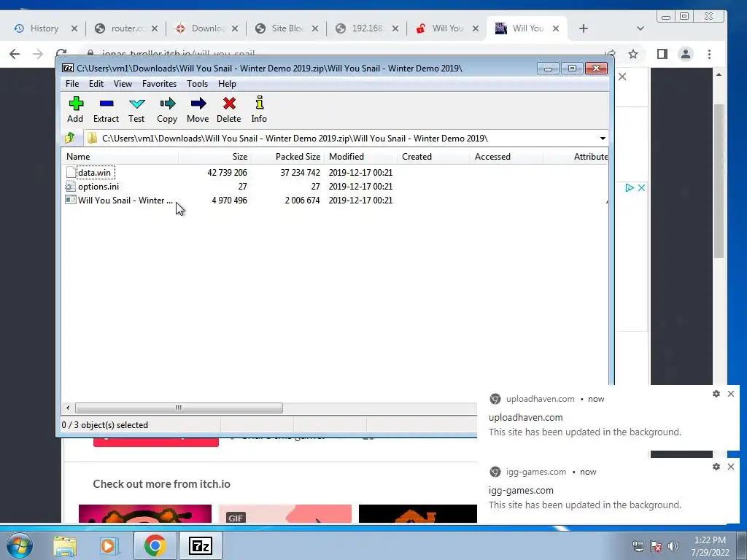747x560 pixels.
Task: Click the AdChoices triangle icon
Action: click(x=630, y=187)
